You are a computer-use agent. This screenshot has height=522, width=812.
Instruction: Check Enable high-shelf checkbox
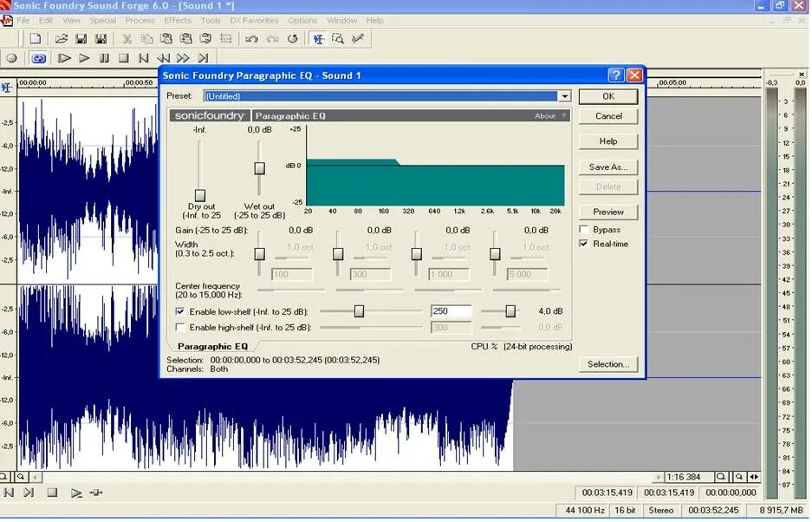(180, 328)
